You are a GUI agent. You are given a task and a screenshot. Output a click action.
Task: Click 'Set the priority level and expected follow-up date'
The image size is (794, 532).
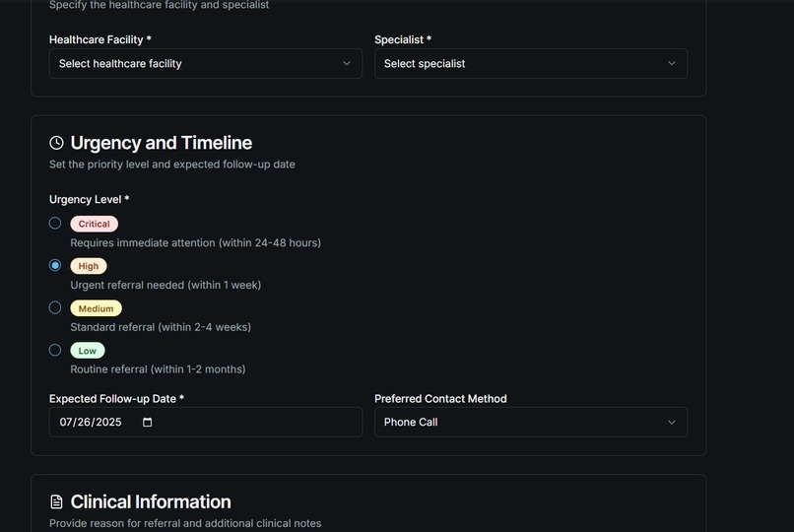pos(172,165)
